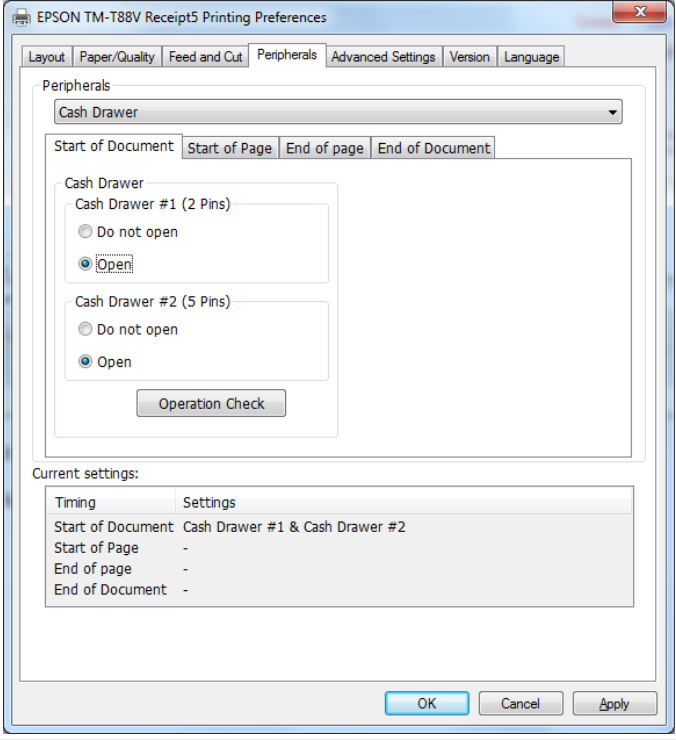The height and width of the screenshot is (740, 676).
Task: Click the printer icon in title bar
Action: pos(21,18)
